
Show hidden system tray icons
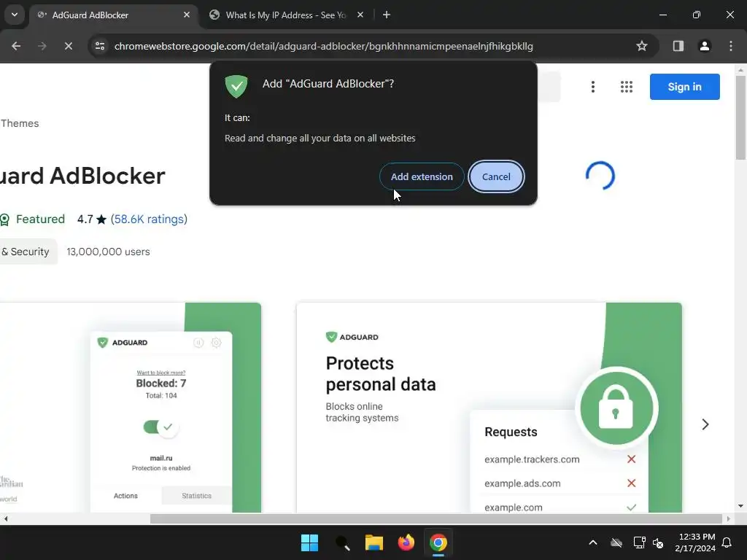click(x=592, y=542)
